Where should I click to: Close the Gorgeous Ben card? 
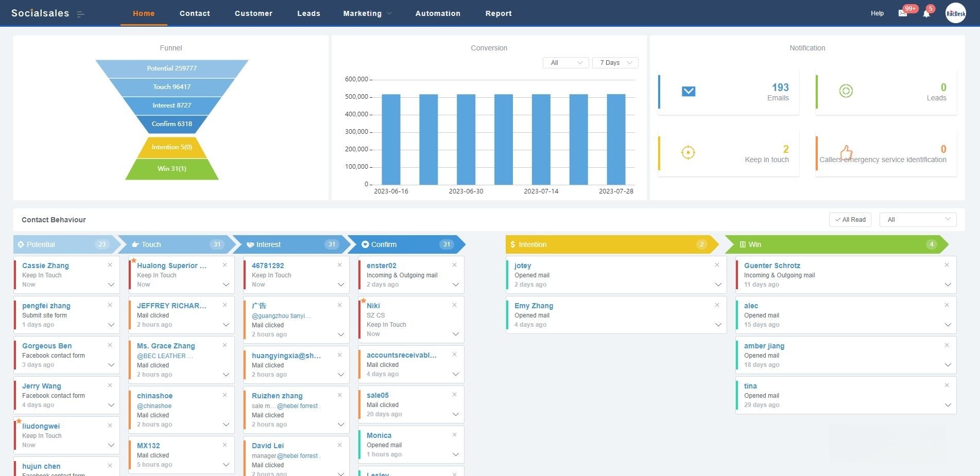pos(110,345)
